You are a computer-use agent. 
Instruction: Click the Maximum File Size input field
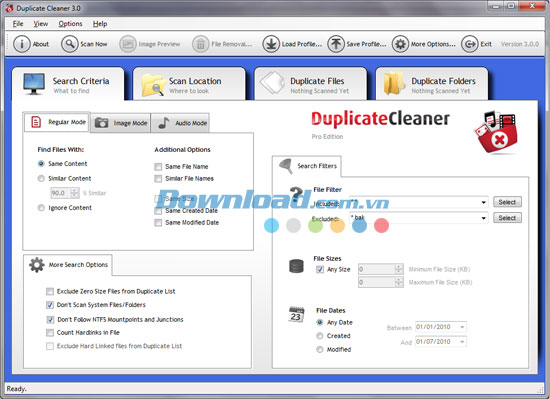point(377,282)
